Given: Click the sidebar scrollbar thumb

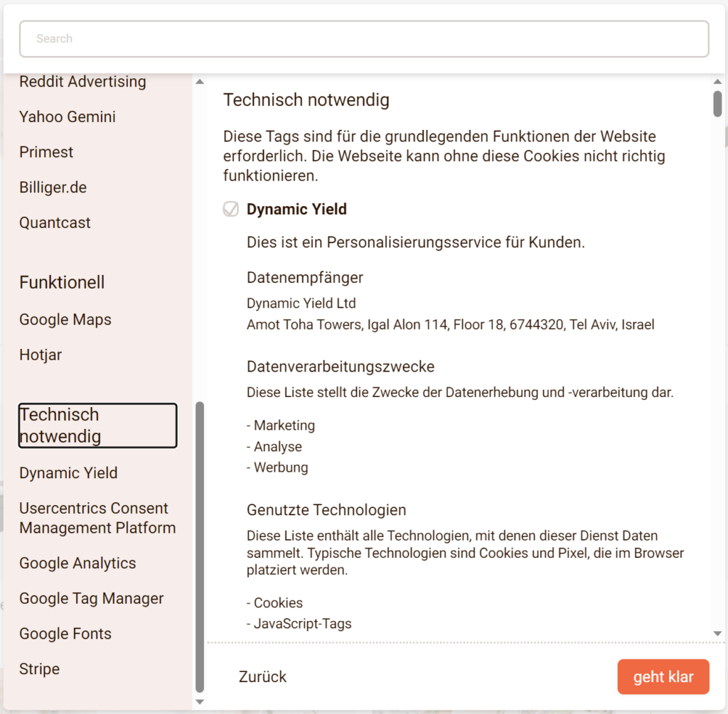Looking at the screenshot, I should [x=200, y=547].
